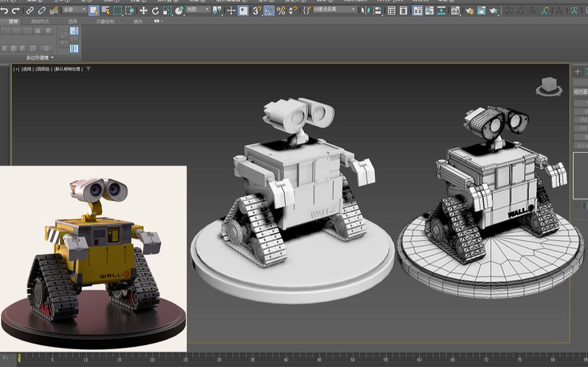Open the 视图 reference coordinate dropdown
Image resolution: width=588 pixels, height=367 pixels.
[198, 10]
